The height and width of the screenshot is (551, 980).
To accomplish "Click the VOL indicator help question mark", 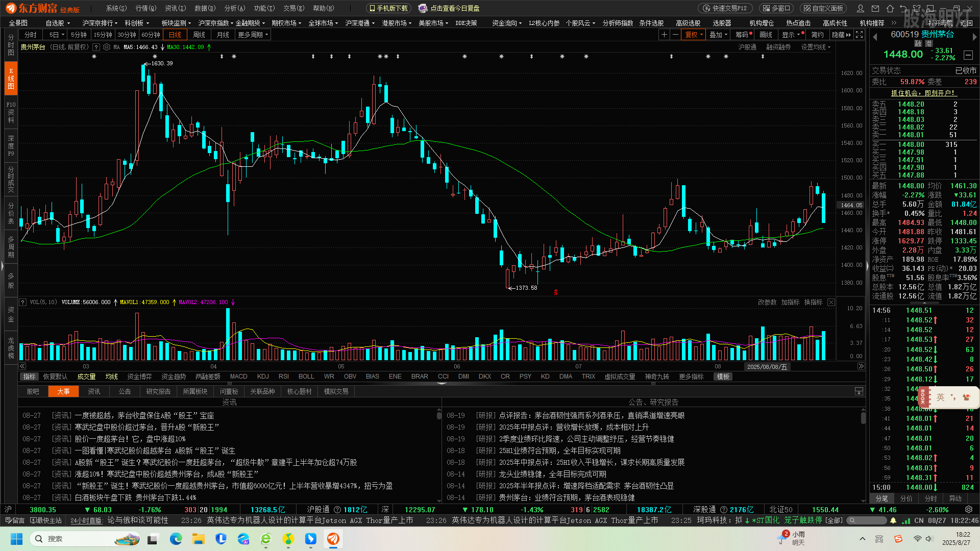I will [23, 302].
